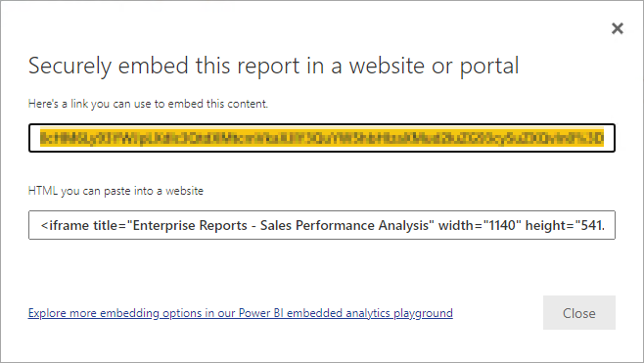The height and width of the screenshot is (363, 644).
Task: Click "Sales Performance Analysis" in the HTML field
Action: 345,225
